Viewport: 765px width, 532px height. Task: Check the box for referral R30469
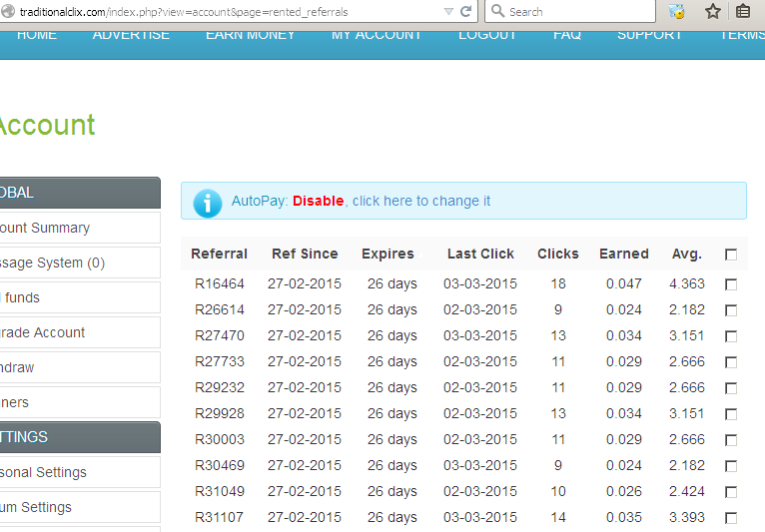point(731,466)
